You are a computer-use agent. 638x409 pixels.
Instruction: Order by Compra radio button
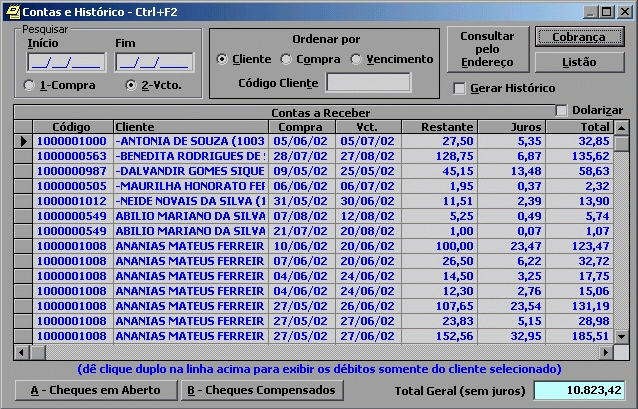(x=286, y=59)
